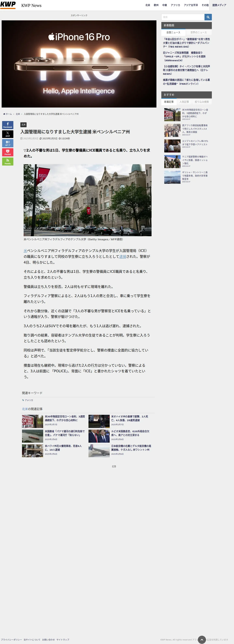Click the 検索 search input field
This screenshot has width=234, height=644.
(183, 17)
